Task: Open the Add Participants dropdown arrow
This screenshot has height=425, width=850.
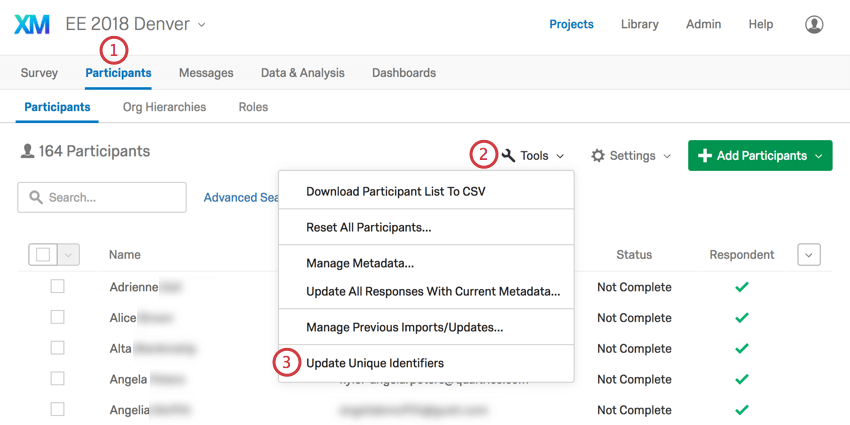Action: [819, 156]
